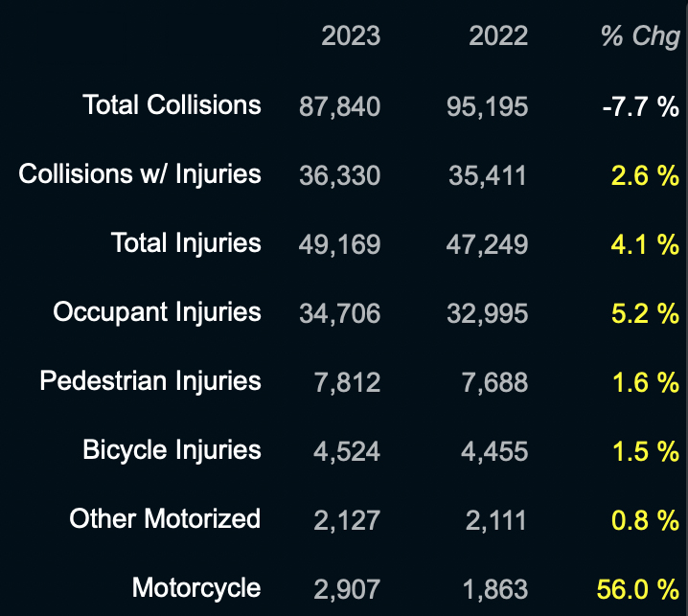
Task: Click the 2023 column header
Action: coord(351,36)
